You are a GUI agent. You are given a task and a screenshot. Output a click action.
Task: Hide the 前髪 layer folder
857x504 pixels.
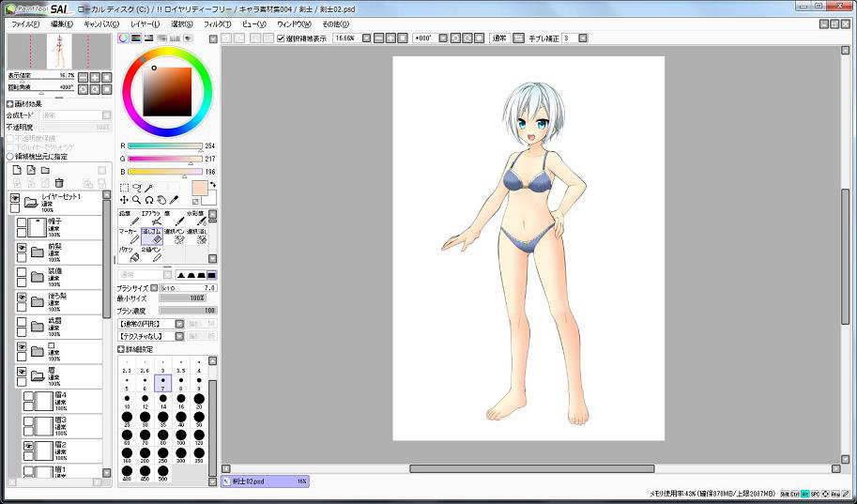[x=22, y=248]
